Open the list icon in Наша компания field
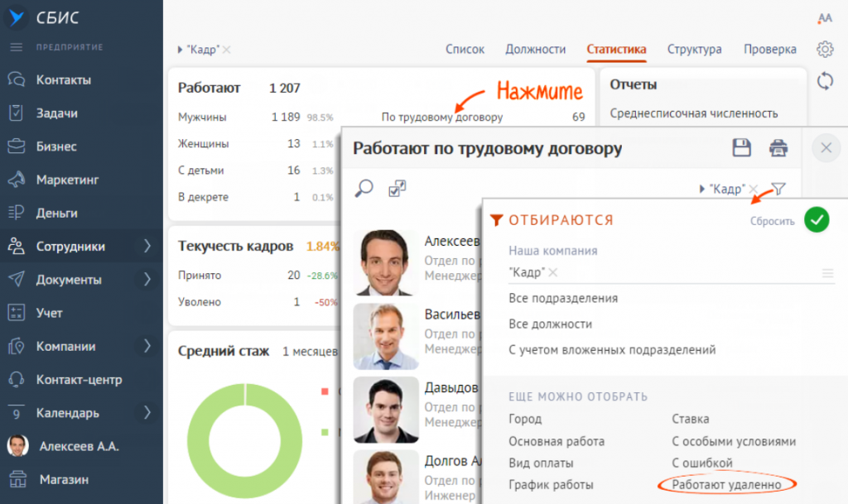Image resolution: width=848 pixels, height=504 pixels. click(827, 273)
